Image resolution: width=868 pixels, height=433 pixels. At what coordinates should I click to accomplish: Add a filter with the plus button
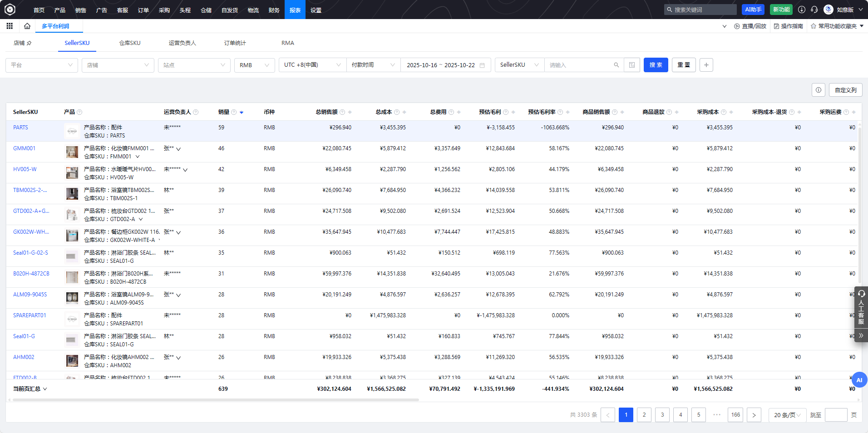(x=706, y=65)
